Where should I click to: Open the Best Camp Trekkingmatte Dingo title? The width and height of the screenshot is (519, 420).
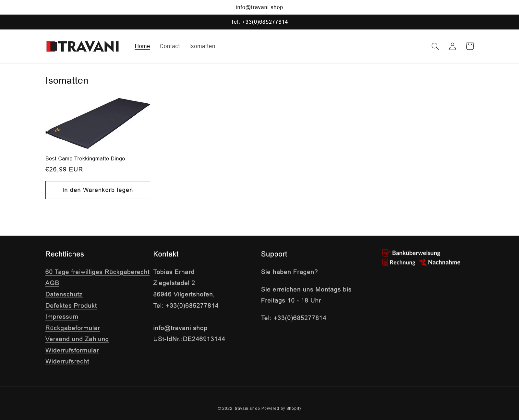click(85, 158)
